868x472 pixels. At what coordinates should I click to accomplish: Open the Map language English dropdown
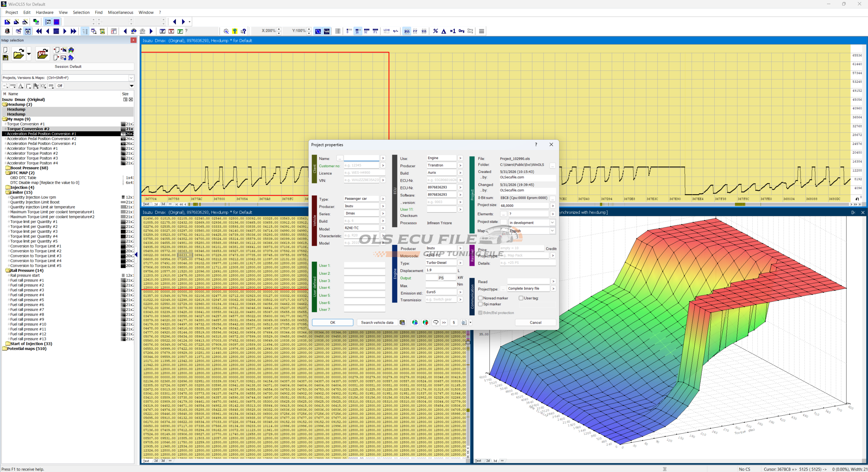point(552,231)
